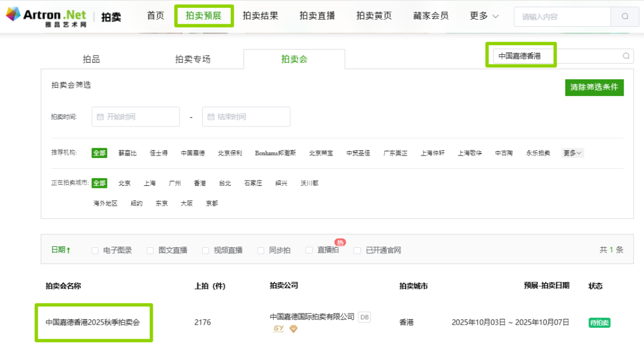
Task: Filter by city 上海
Action: coord(150,183)
